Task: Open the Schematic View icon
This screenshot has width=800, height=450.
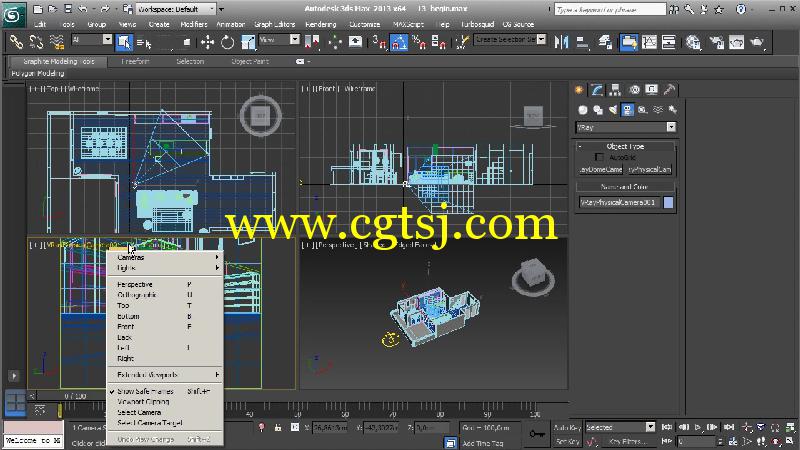Action: pyautogui.click(x=668, y=42)
